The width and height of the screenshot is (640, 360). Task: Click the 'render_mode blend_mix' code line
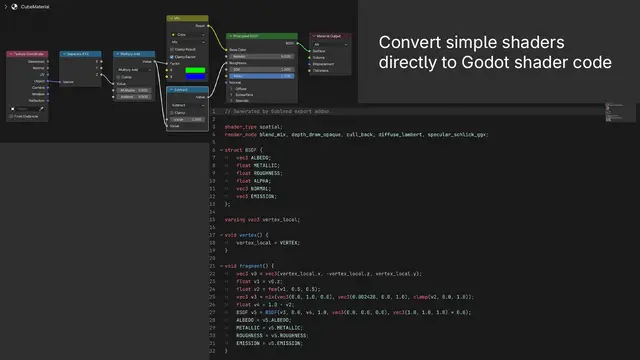pos(356,135)
